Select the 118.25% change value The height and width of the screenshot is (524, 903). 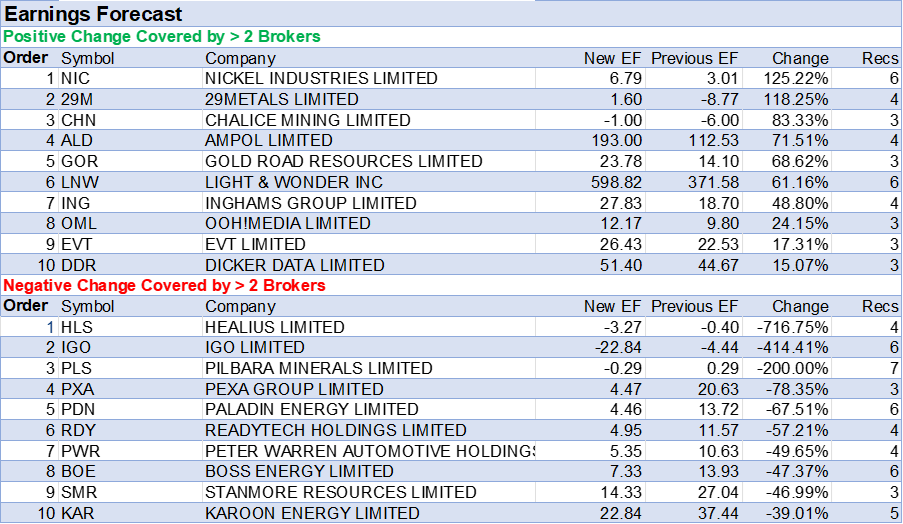click(x=798, y=100)
